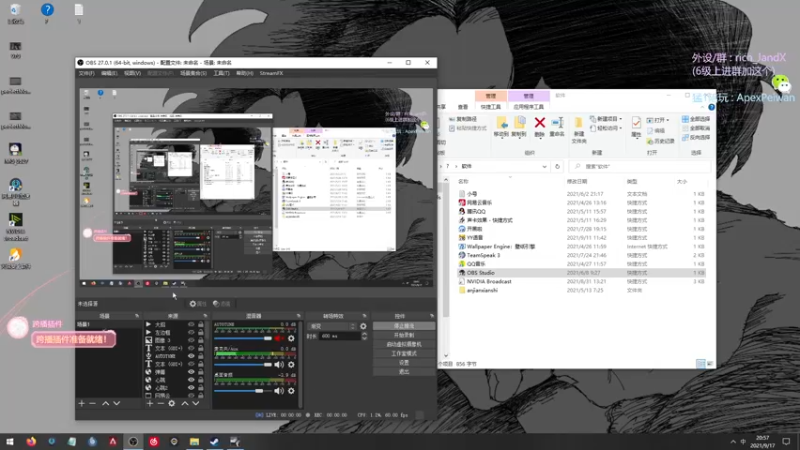
Task: Adjust the AUTOTUNE volume slider
Action: tap(243, 338)
